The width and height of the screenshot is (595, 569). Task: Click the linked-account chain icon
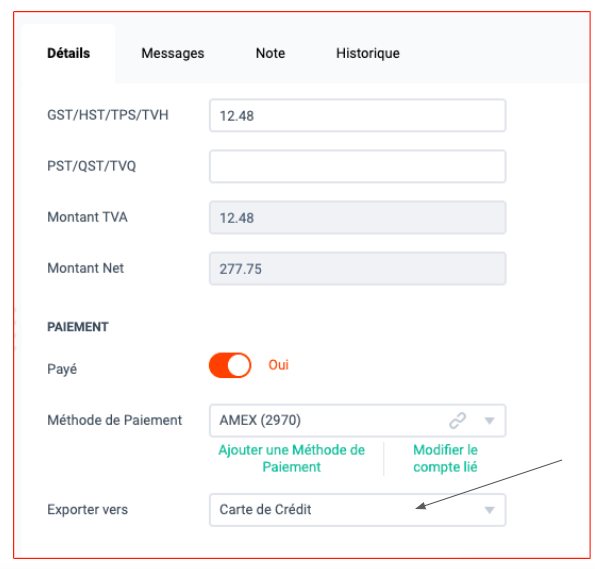[457, 421]
